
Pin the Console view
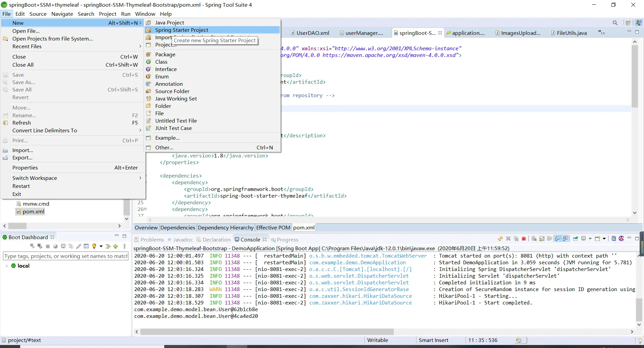click(576, 239)
